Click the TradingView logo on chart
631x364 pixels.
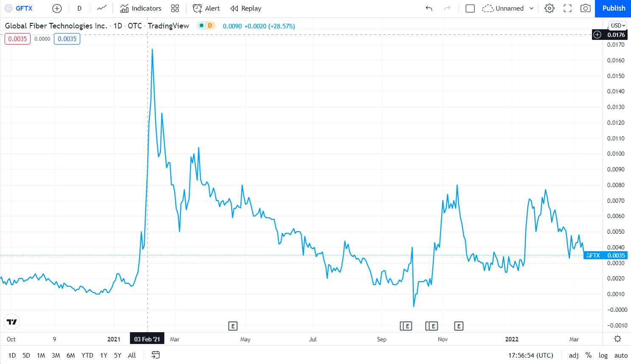click(x=12, y=322)
